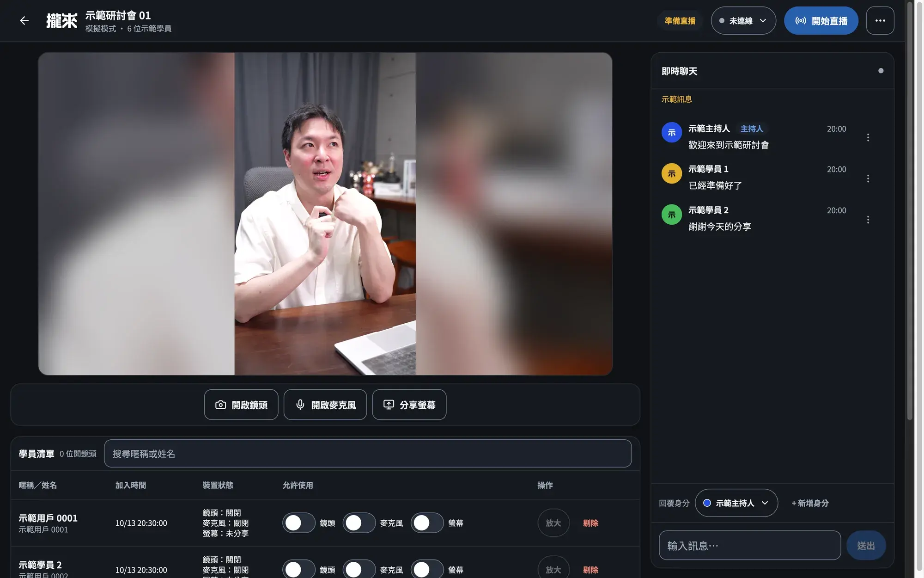
Task: Click the green avatar of 示範學員 2 in chat
Action: pyautogui.click(x=672, y=215)
